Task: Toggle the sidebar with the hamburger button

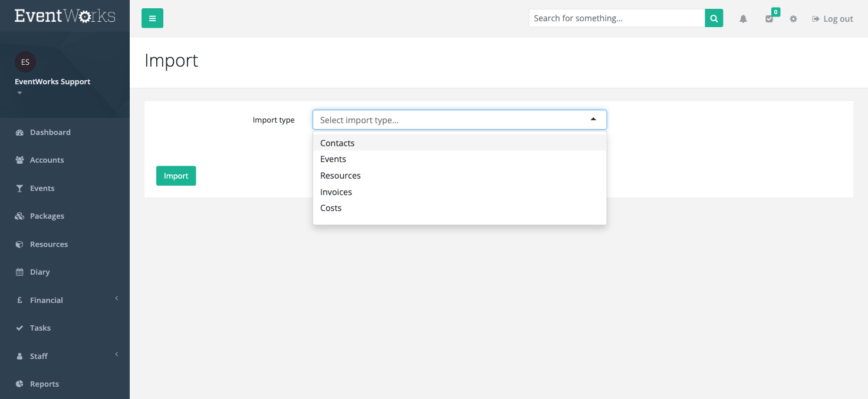Action: (x=152, y=18)
